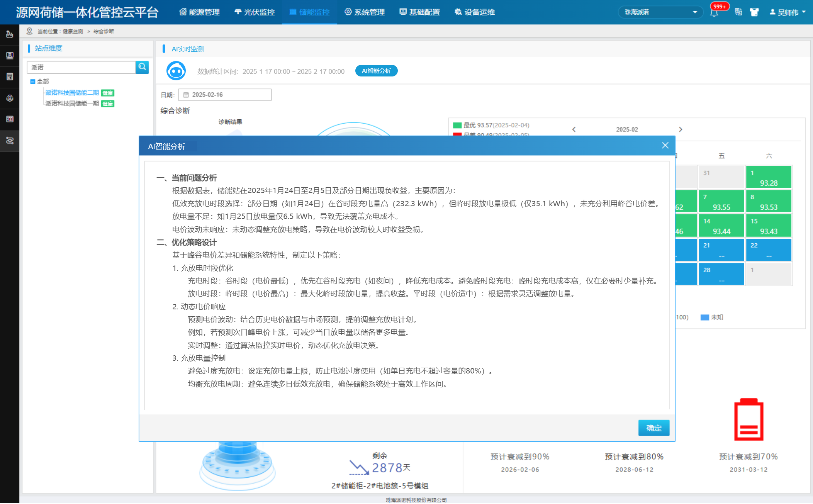Screen dimensions: 813x504
Task: Open the 设备运维 menu
Action: (475, 12)
